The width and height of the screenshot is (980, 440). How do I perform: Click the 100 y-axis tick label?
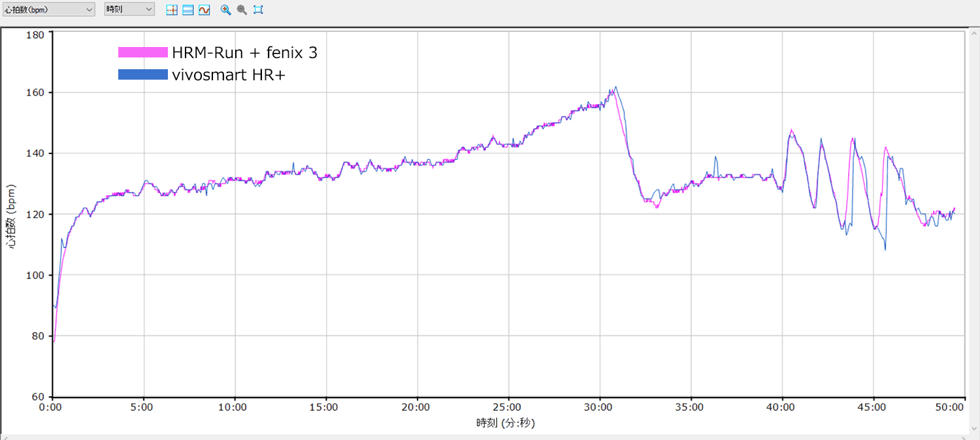(x=35, y=275)
